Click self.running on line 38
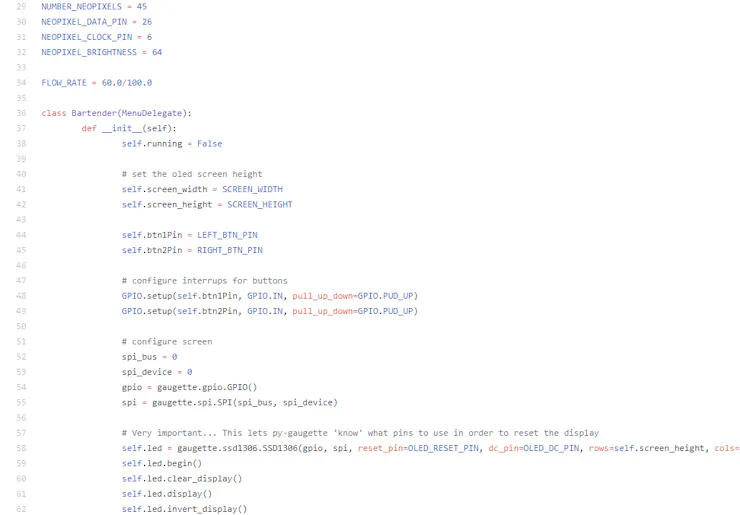 click(152, 144)
